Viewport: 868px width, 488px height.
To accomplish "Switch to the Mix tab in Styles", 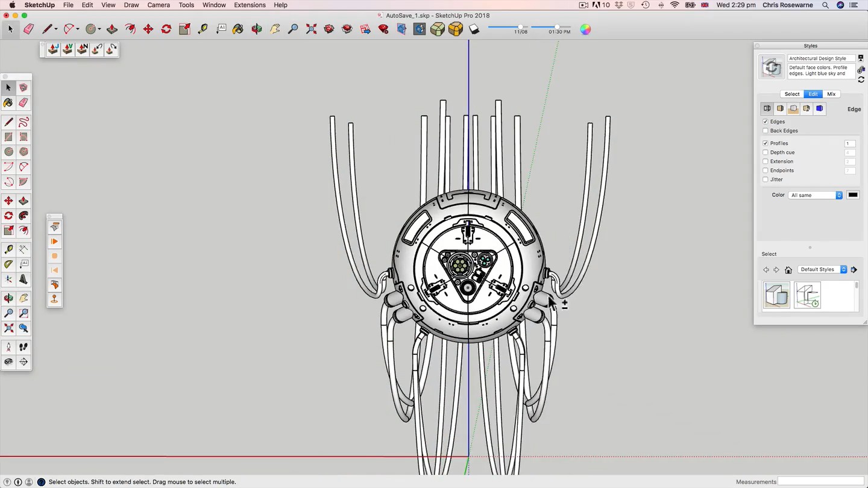I will 831,94.
